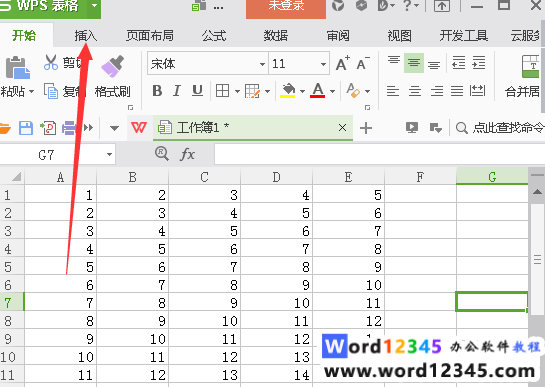Expand clear format dropdown arrow

point(367,92)
